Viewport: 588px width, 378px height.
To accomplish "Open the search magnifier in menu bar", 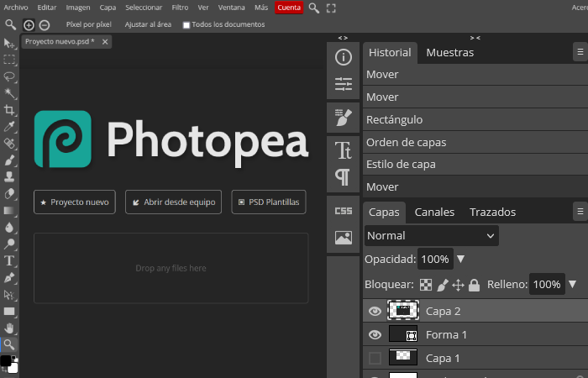I will 314,8.
